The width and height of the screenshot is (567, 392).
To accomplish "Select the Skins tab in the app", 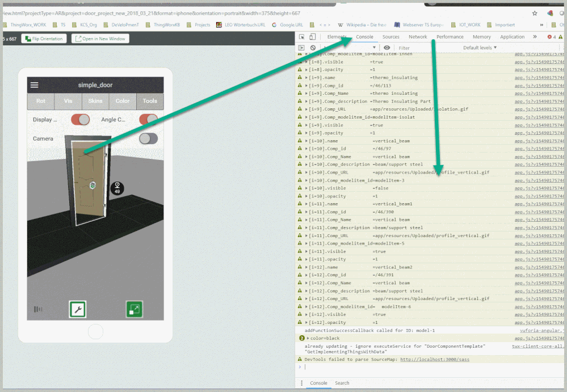I will point(95,101).
